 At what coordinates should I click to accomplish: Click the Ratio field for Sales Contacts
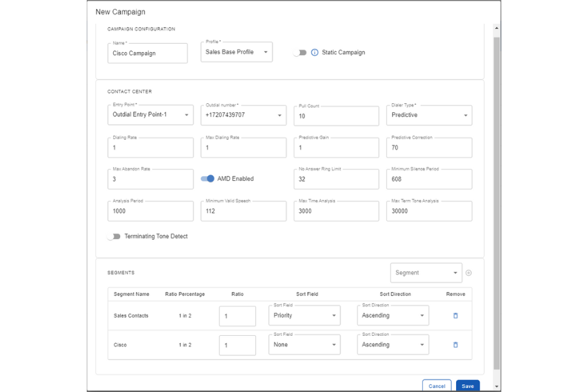pyautogui.click(x=237, y=316)
